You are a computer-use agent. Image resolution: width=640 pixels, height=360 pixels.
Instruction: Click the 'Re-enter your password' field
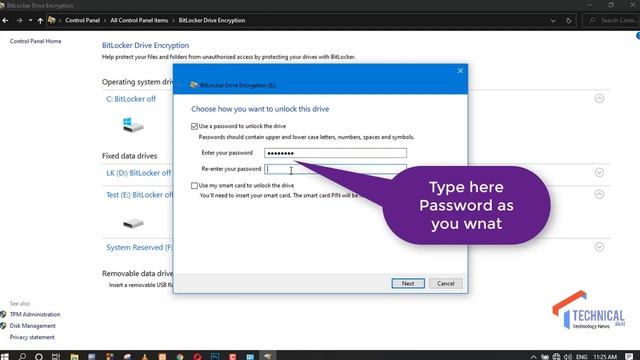click(335, 169)
